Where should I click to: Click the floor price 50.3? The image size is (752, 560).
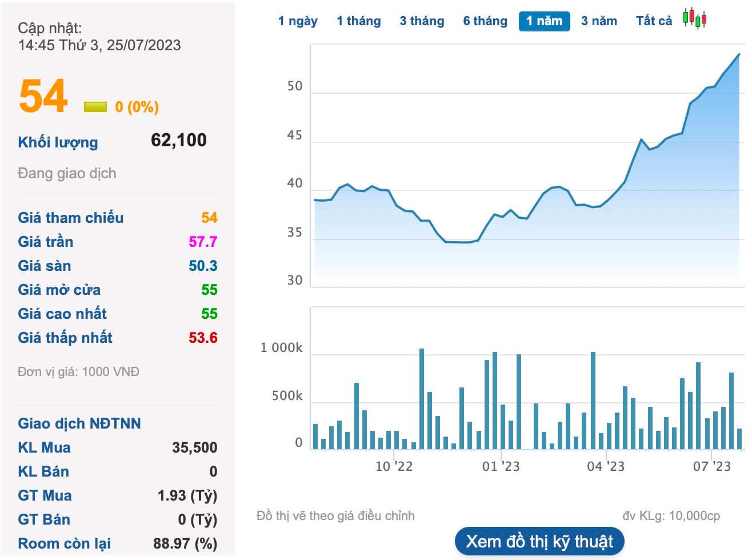(203, 266)
